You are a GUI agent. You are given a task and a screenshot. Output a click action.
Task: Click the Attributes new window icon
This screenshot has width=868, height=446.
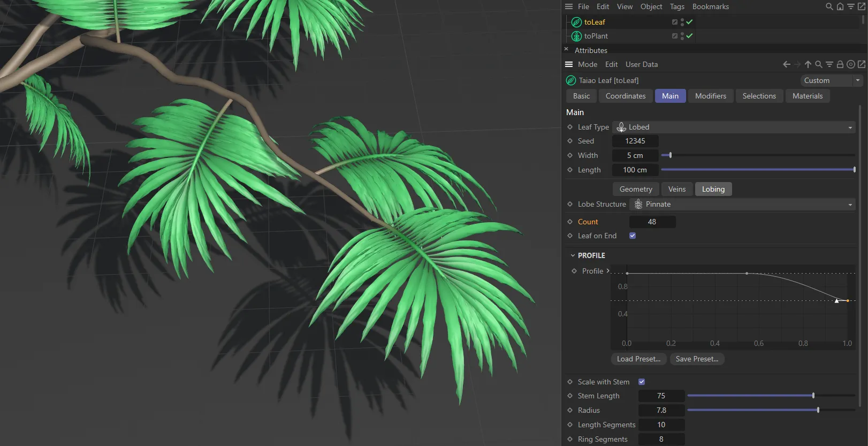(861, 64)
